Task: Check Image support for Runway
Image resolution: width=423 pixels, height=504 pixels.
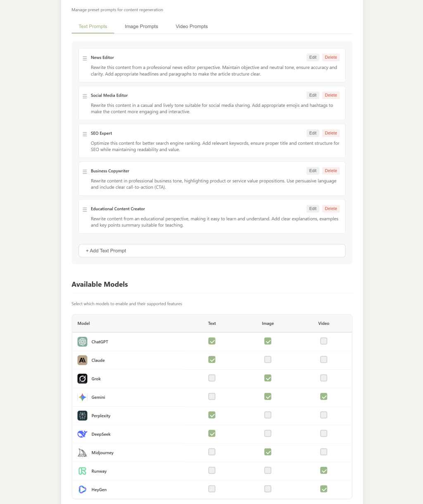Action: tap(268, 471)
